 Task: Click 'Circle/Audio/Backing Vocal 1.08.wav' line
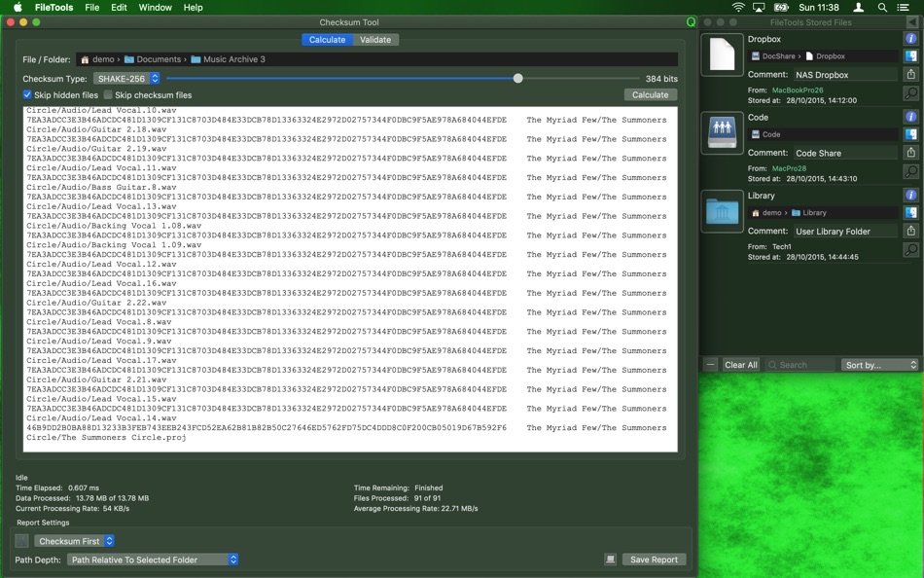114,226
